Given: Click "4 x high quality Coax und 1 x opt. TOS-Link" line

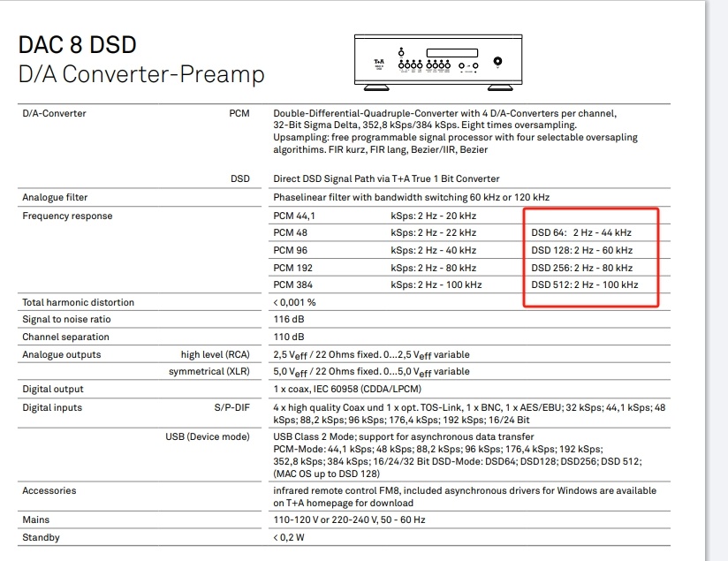Looking at the screenshot, I should click(469, 408).
